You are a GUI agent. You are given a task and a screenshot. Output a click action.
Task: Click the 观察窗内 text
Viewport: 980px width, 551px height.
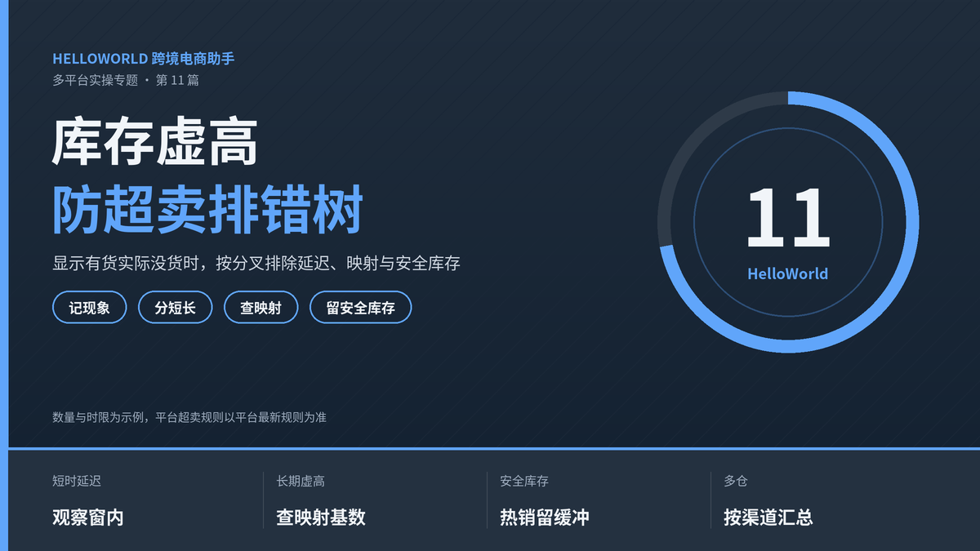88,518
